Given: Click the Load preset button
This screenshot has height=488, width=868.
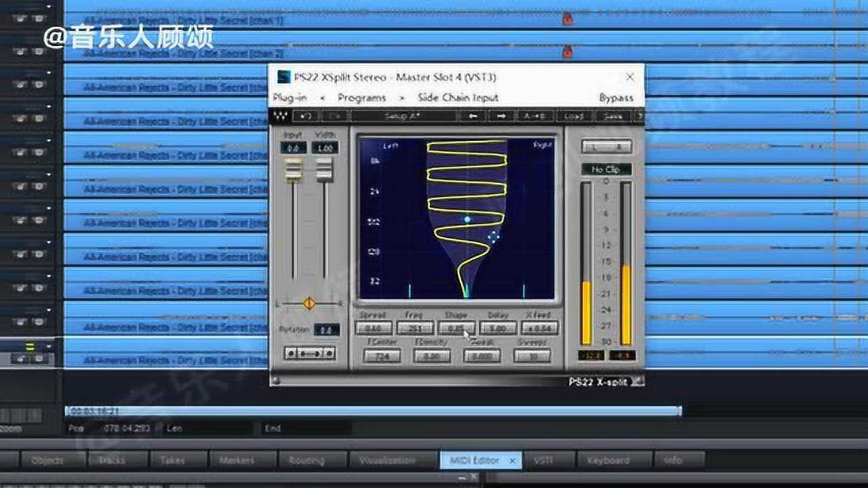Looking at the screenshot, I should click(573, 117).
